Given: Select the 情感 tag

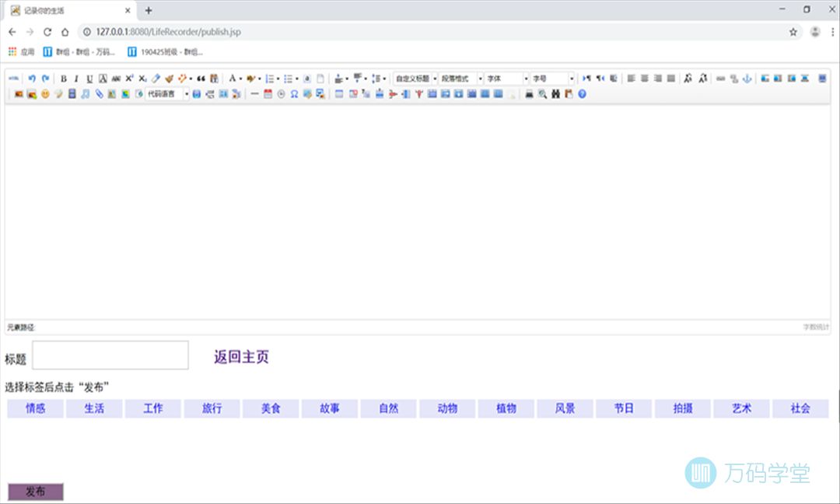Looking at the screenshot, I should 35,408.
